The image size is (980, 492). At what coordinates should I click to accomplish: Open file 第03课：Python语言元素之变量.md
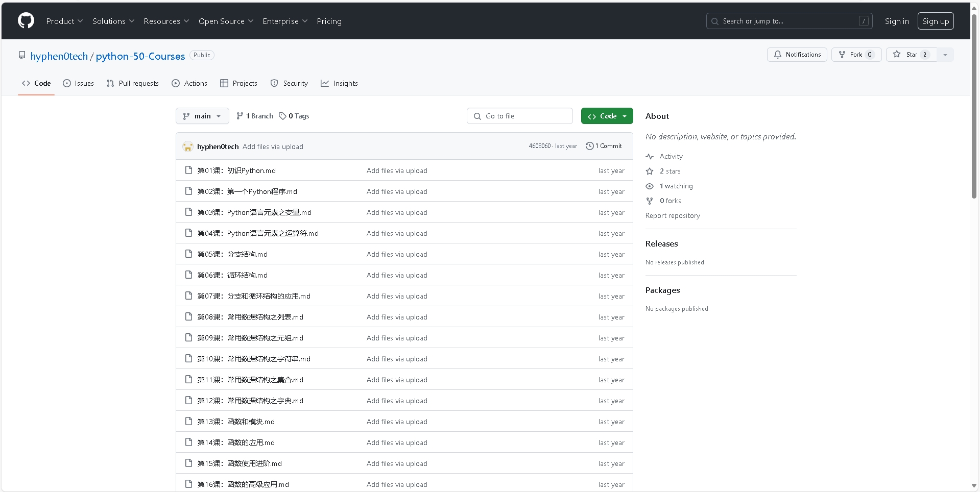(254, 212)
